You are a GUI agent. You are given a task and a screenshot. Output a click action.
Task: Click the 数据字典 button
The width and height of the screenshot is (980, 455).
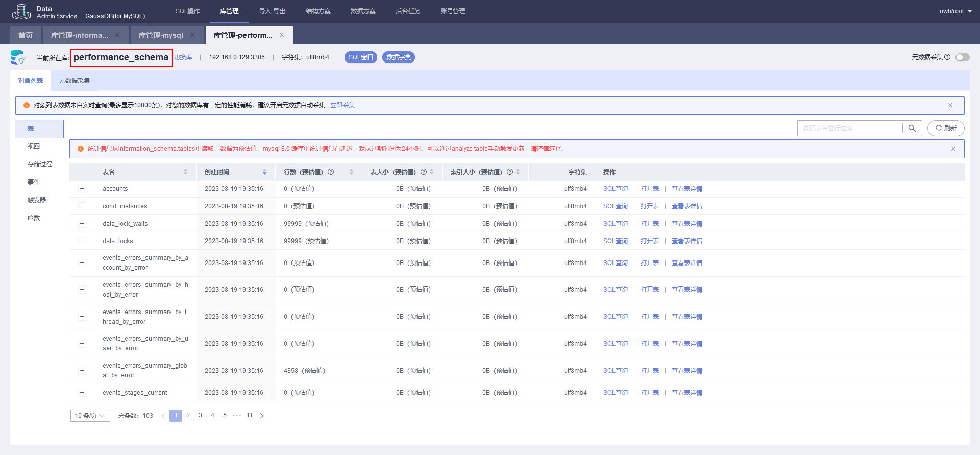pyautogui.click(x=399, y=57)
